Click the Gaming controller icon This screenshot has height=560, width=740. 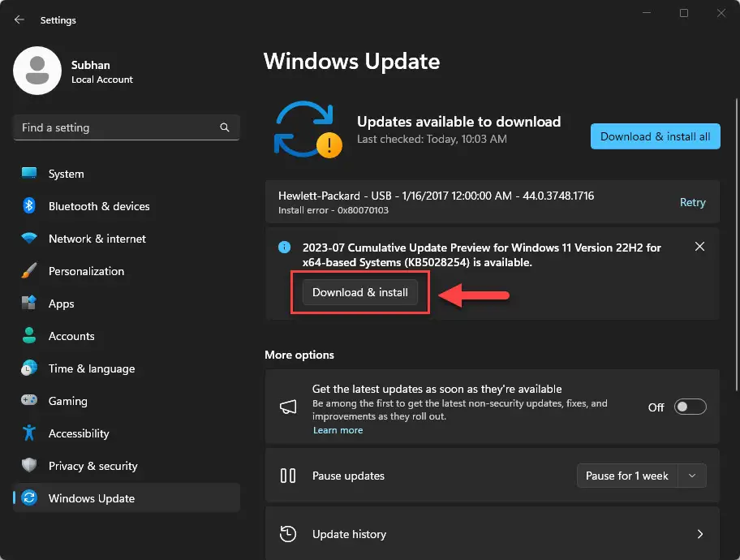click(29, 401)
